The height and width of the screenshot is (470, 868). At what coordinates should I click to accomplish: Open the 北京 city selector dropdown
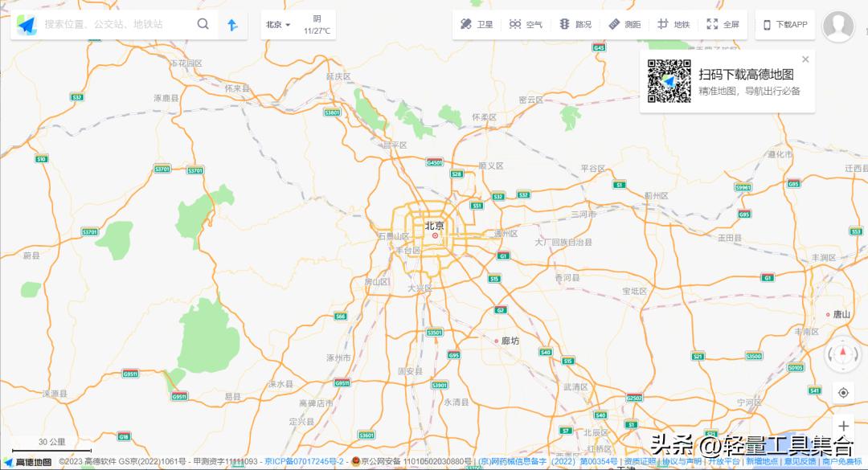(x=276, y=24)
